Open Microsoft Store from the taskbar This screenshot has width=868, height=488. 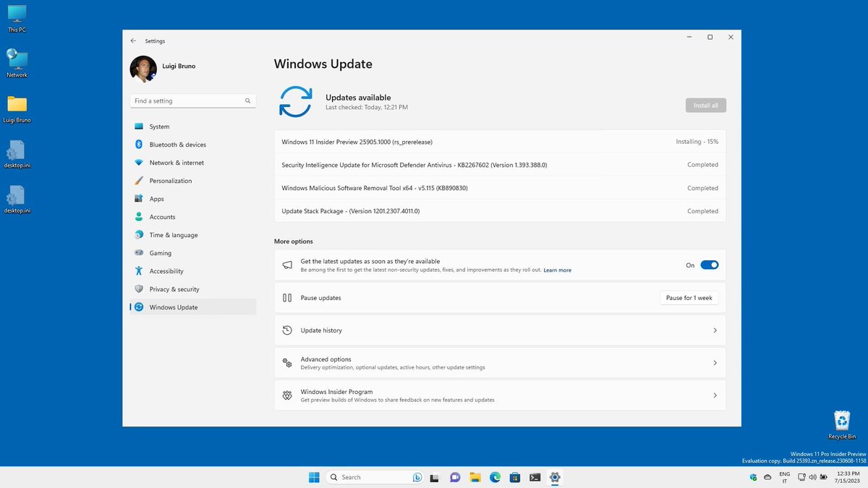click(x=515, y=477)
